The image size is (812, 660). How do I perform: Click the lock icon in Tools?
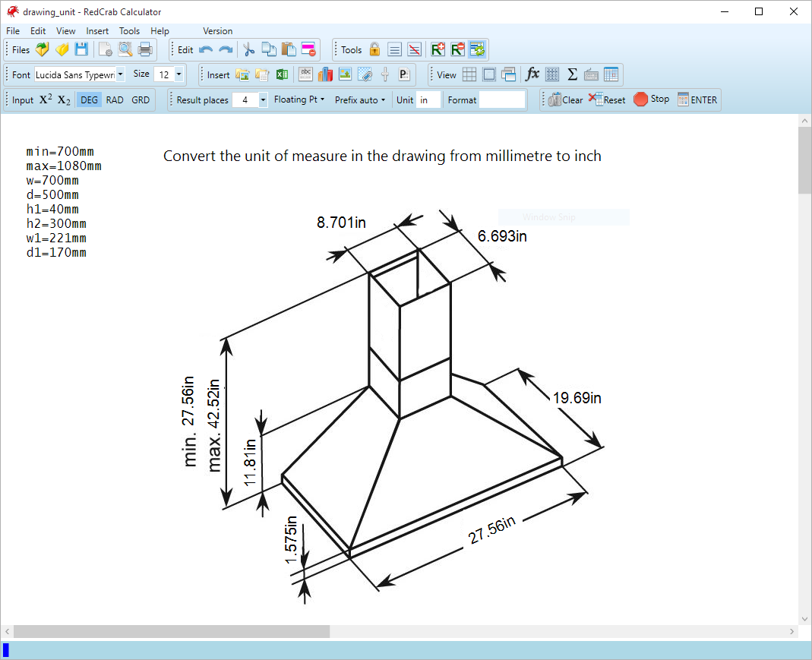374,49
